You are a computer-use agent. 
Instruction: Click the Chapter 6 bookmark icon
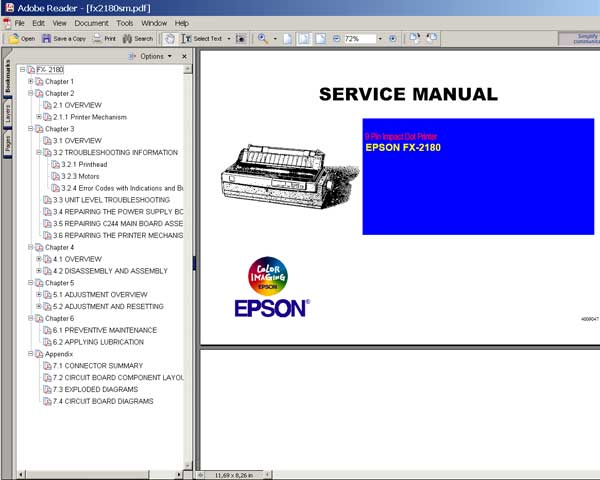(x=39, y=318)
